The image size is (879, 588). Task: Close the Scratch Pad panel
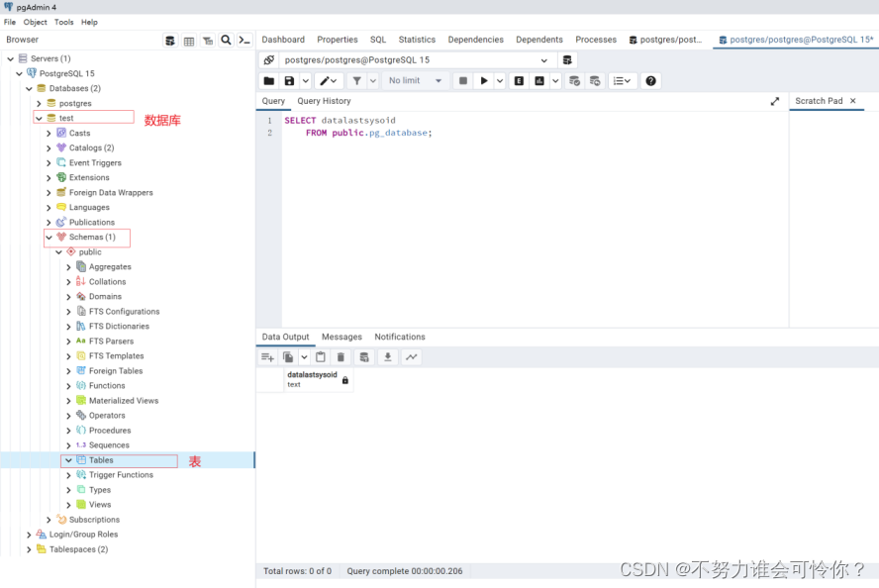click(x=853, y=100)
